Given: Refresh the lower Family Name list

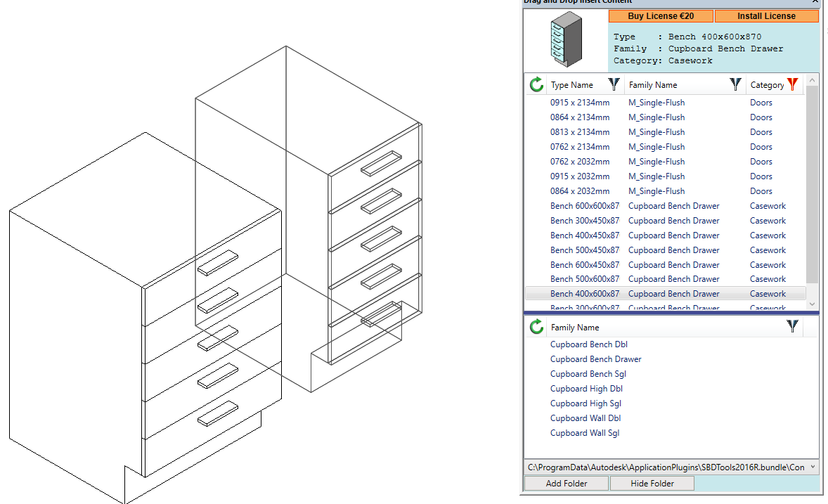Looking at the screenshot, I should tap(536, 327).
